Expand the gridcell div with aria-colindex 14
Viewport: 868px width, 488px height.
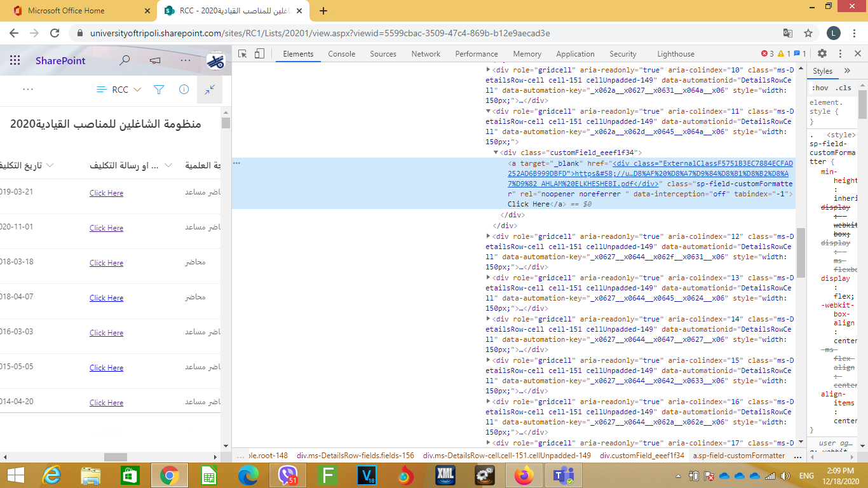click(x=488, y=319)
